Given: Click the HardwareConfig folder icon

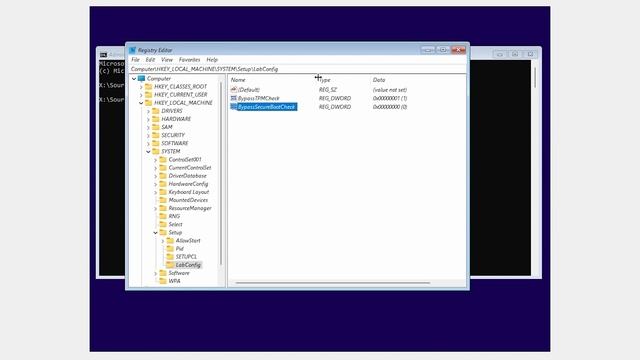Looking at the screenshot, I should click(163, 184).
